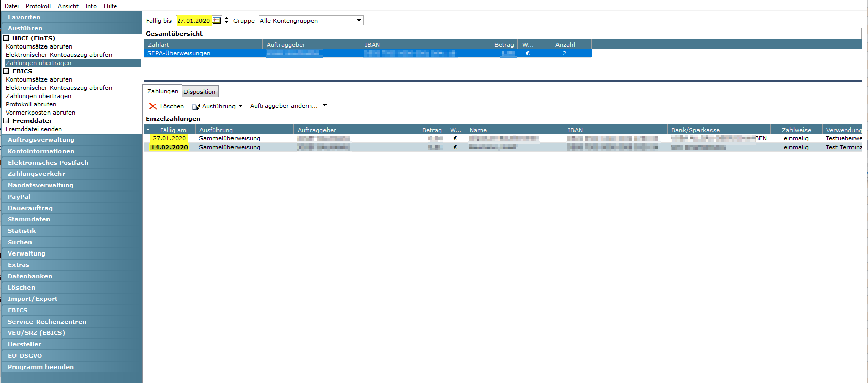Open the Info menu
This screenshot has width=868, height=383.
(91, 6)
